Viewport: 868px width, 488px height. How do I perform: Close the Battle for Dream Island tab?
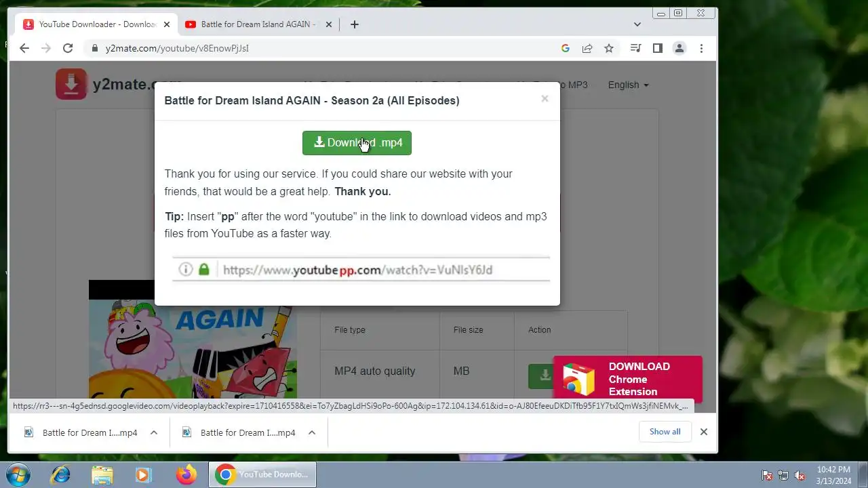(x=329, y=24)
